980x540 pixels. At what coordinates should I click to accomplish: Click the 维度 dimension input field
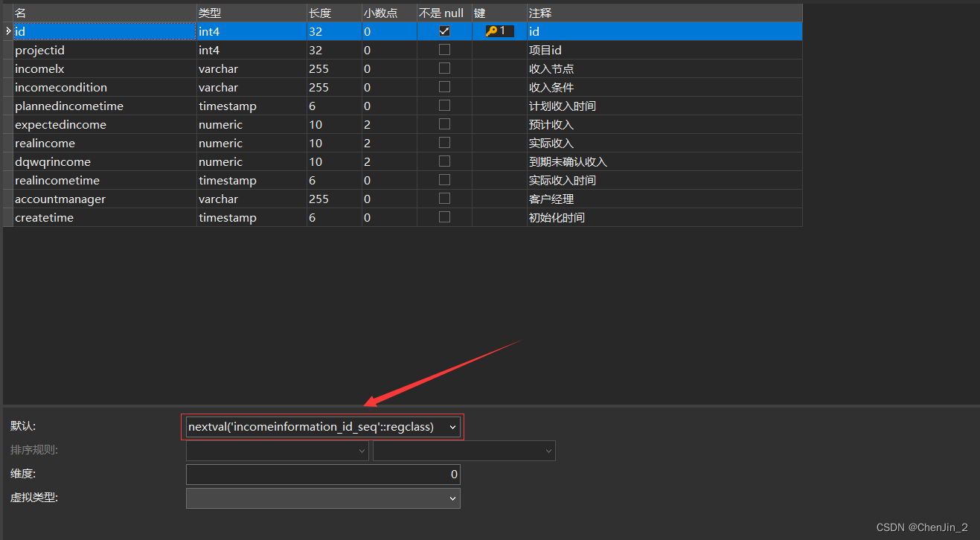point(323,475)
